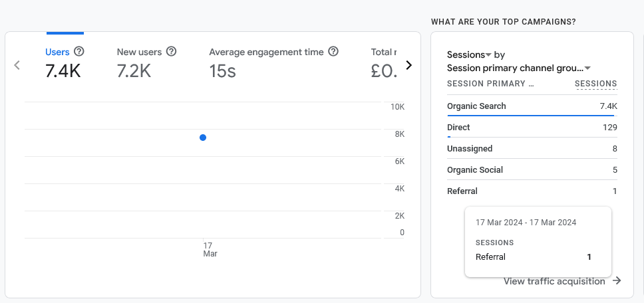Open the Sessions metric dropdown

[469, 54]
